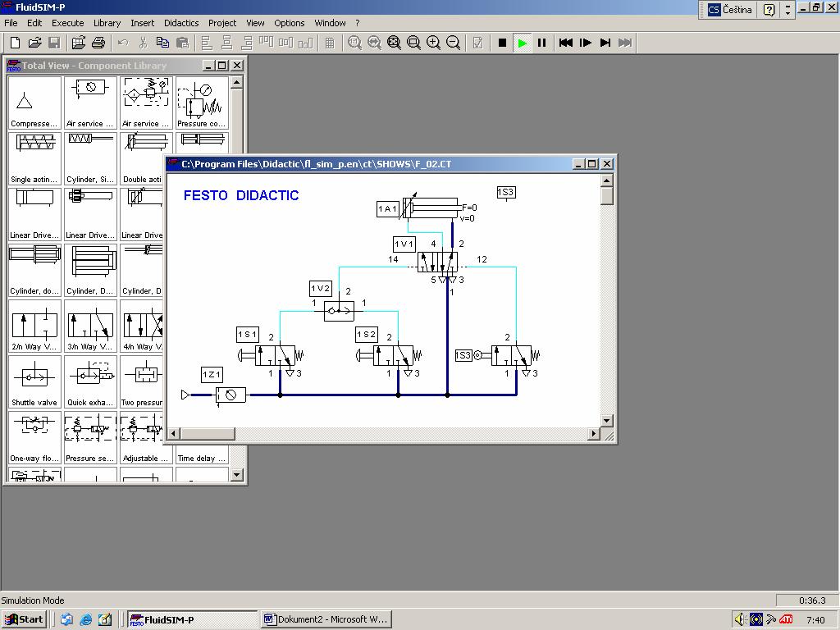Zoom in with the plus magnifier

click(433, 43)
